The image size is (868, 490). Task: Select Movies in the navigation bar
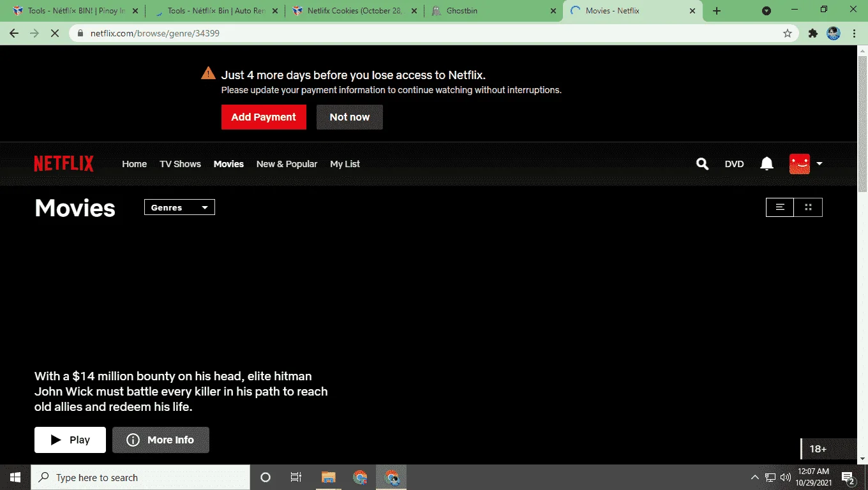[x=228, y=164]
